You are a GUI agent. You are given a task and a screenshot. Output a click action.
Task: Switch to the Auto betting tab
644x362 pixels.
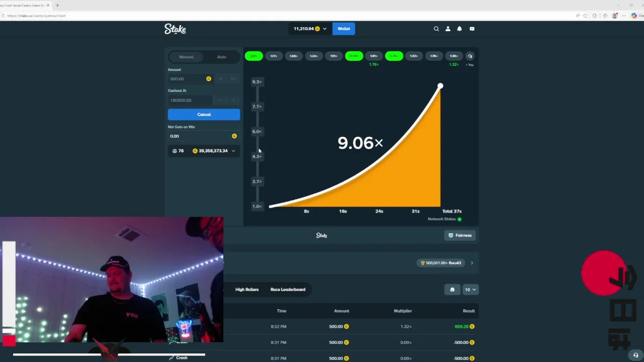click(x=221, y=57)
